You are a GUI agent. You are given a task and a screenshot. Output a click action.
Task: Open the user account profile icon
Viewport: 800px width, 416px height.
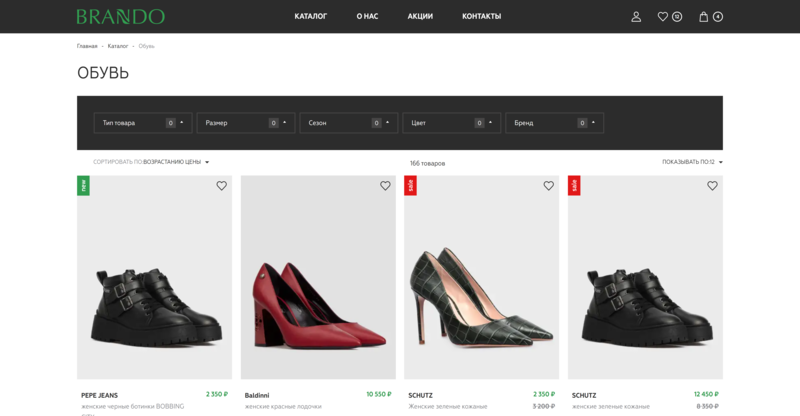(x=636, y=17)
